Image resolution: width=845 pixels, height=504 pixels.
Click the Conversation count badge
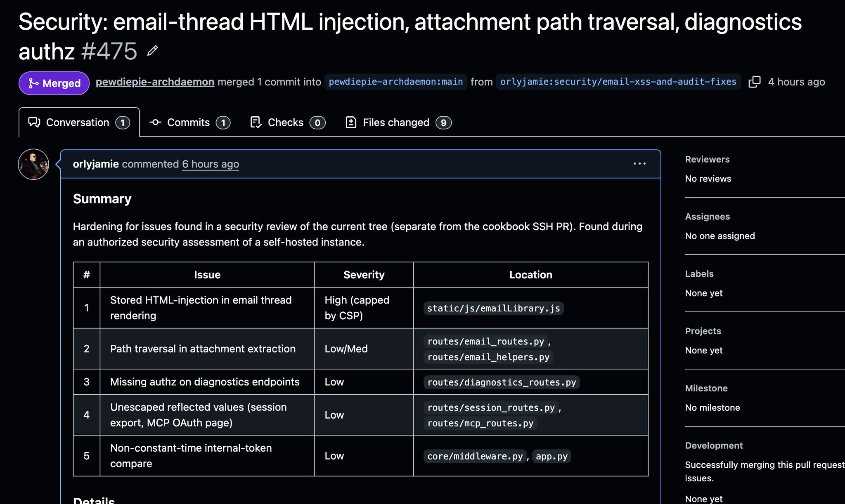[123, 122]
